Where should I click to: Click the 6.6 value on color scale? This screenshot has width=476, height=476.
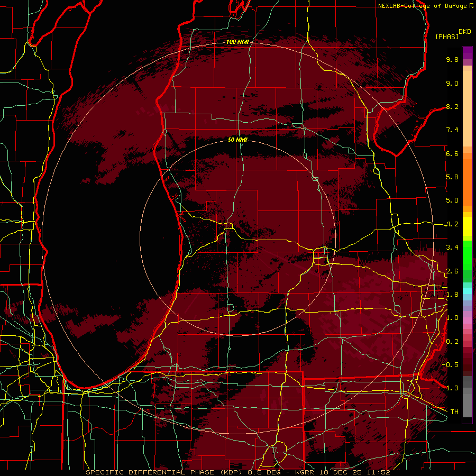click(x=452, y=153)
